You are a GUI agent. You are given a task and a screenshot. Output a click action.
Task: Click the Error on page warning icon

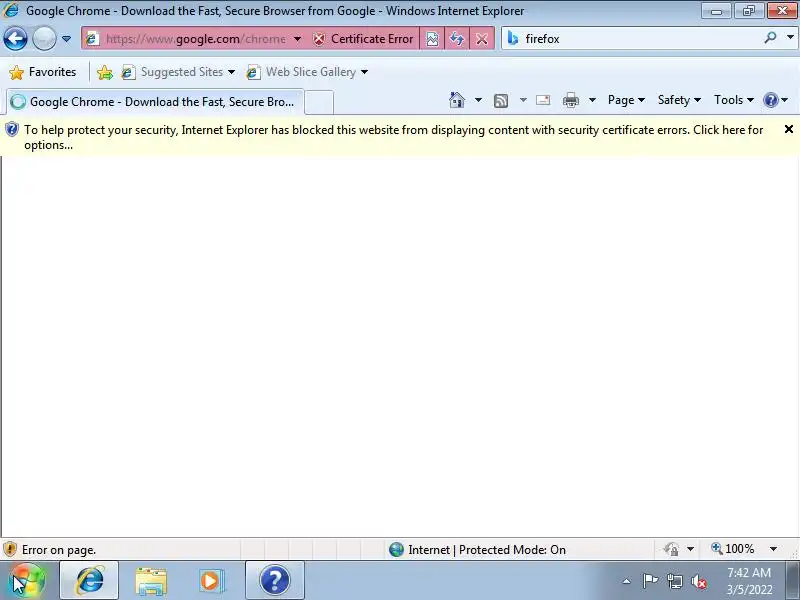10,549
